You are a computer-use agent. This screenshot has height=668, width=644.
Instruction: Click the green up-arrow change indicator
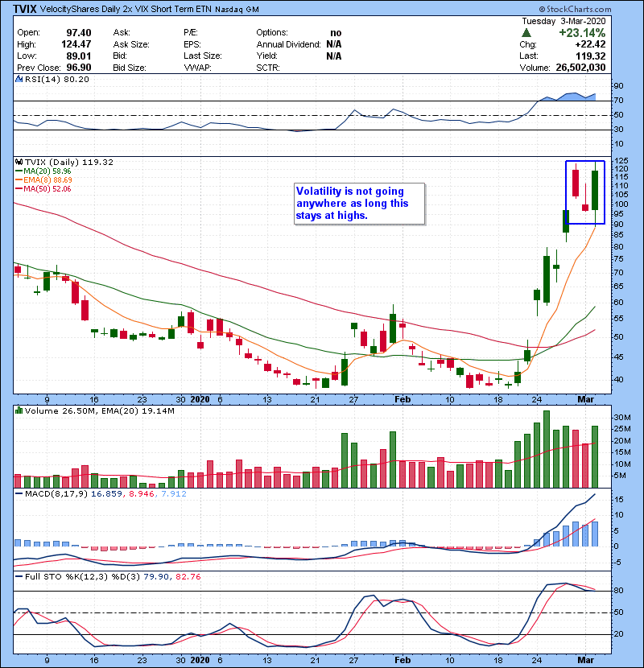point(526,33)
